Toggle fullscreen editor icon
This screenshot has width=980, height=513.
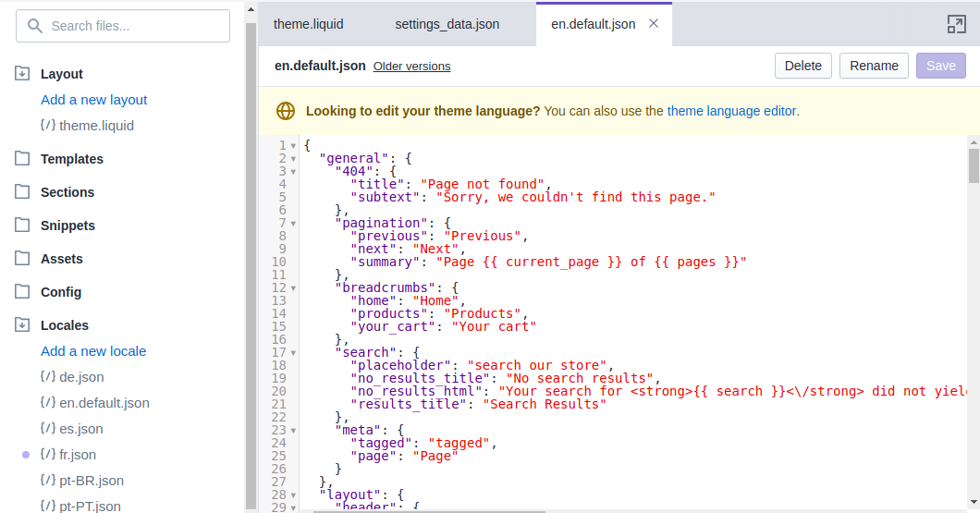[x=956, y=24]
